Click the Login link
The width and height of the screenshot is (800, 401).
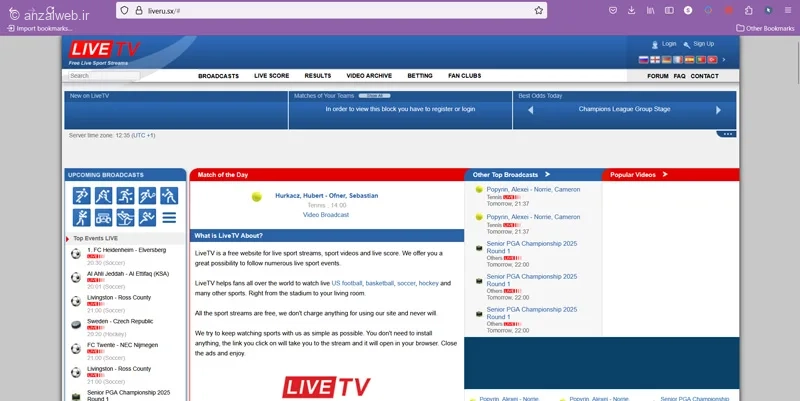[x=669, y=44]
